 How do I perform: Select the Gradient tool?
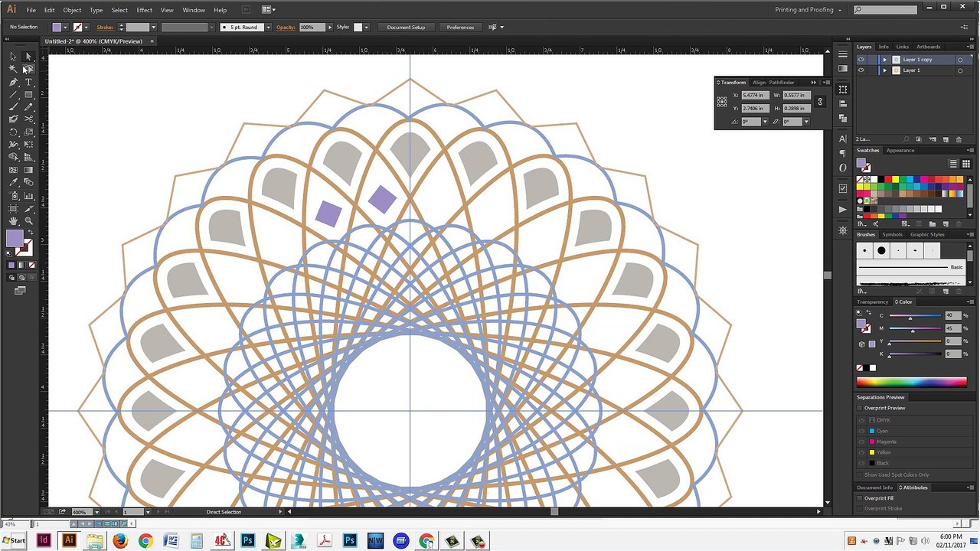(x=28, y=170)
